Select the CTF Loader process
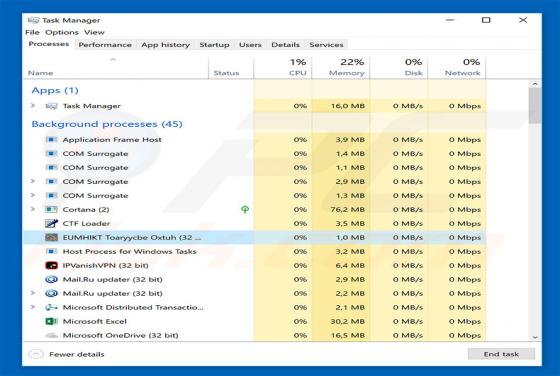 click(255, 224)
